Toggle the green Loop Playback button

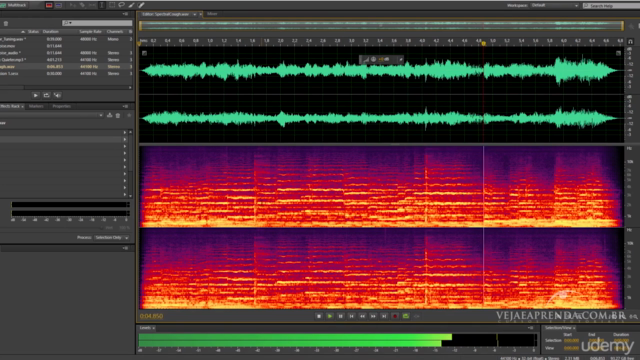pos(406,316)
